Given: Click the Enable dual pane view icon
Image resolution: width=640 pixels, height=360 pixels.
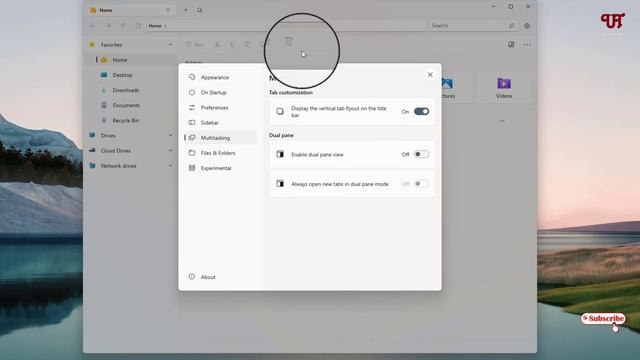Looking at the screenshot, I should point(280,154).
